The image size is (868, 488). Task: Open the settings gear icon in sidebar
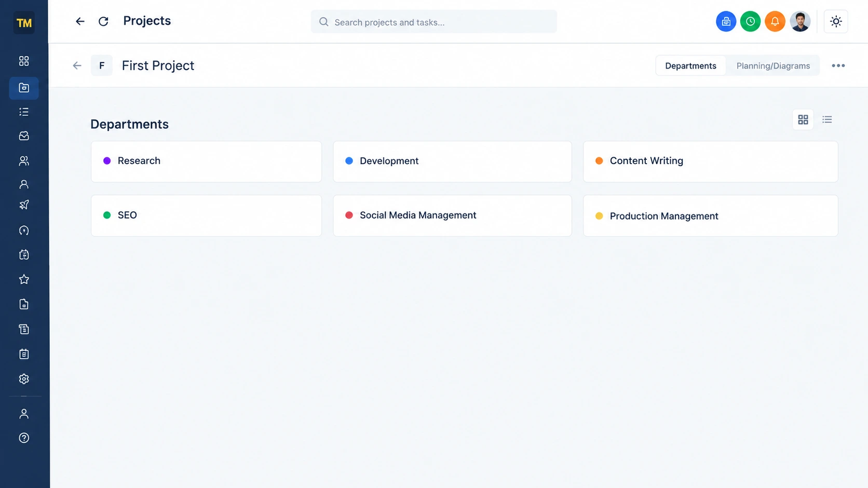(x=24, y=379)
